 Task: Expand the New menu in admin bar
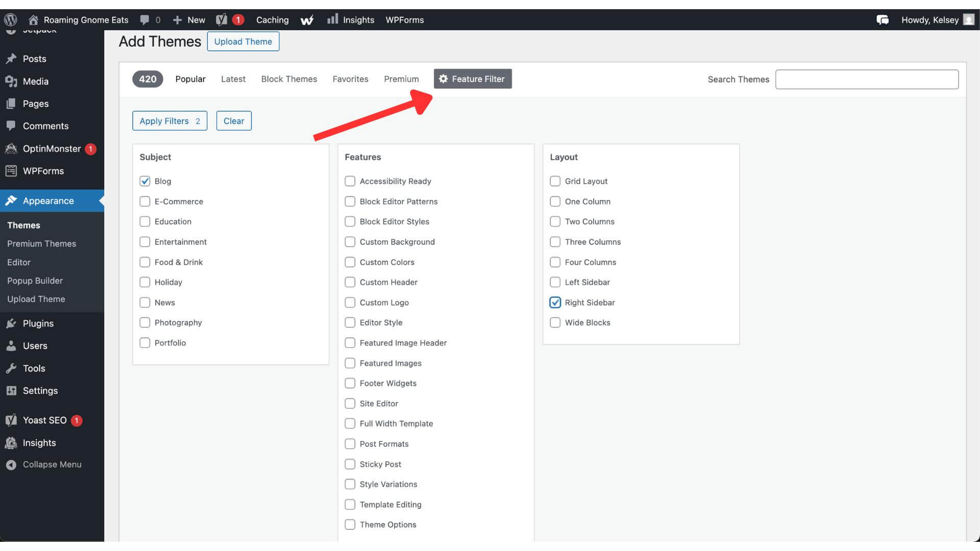pos(188,19)
